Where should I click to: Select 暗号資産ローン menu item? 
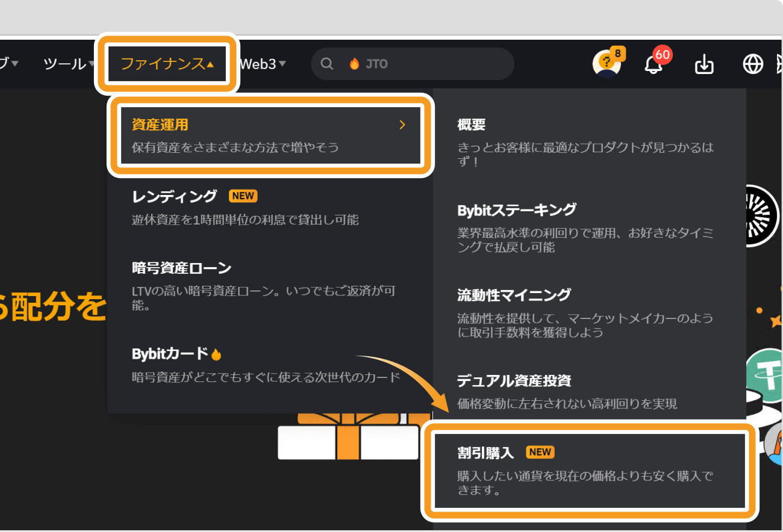[181, 268]
